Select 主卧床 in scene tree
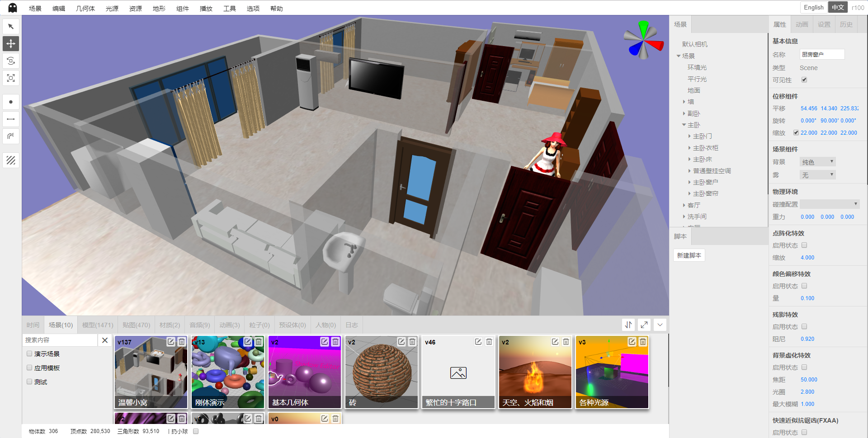868x438 pixels. (703, 159)
